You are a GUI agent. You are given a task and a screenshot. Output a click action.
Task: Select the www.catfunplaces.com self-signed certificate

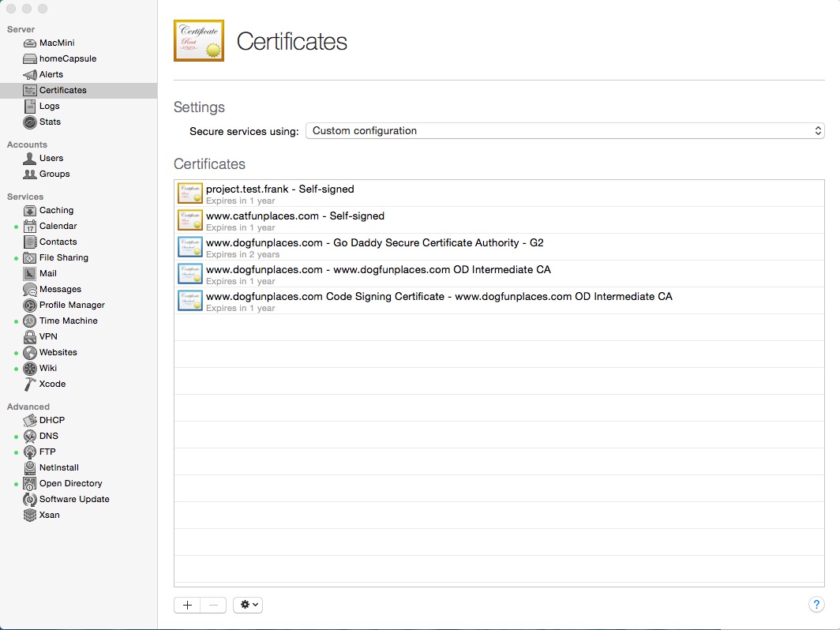(x=295, y=220)
